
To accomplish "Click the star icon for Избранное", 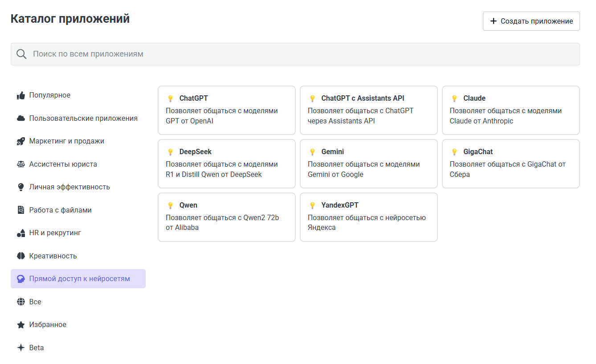I will tap(20, 325).
